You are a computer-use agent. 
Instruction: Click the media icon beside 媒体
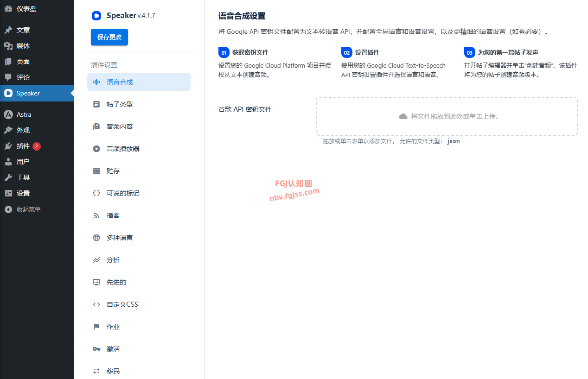(8, 46)
